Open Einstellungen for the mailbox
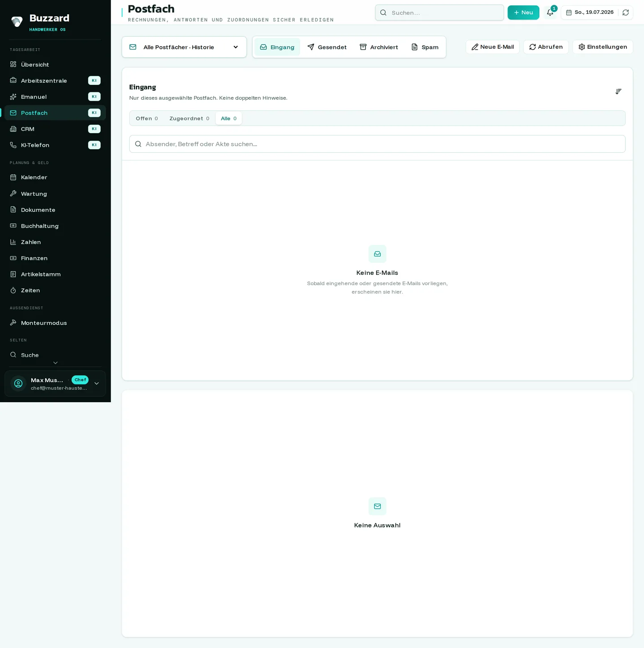 click(603, 47)
